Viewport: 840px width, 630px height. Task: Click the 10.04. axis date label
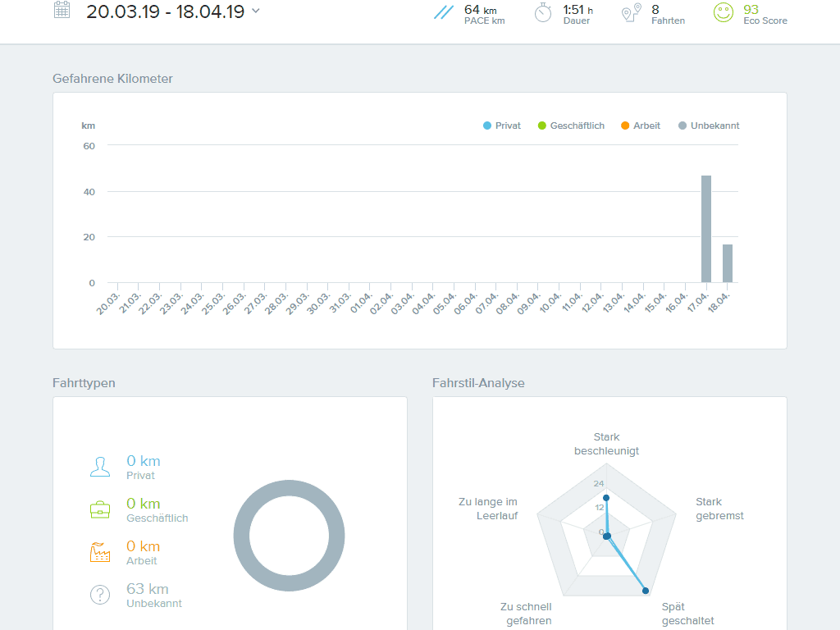[x=550, y=304]
